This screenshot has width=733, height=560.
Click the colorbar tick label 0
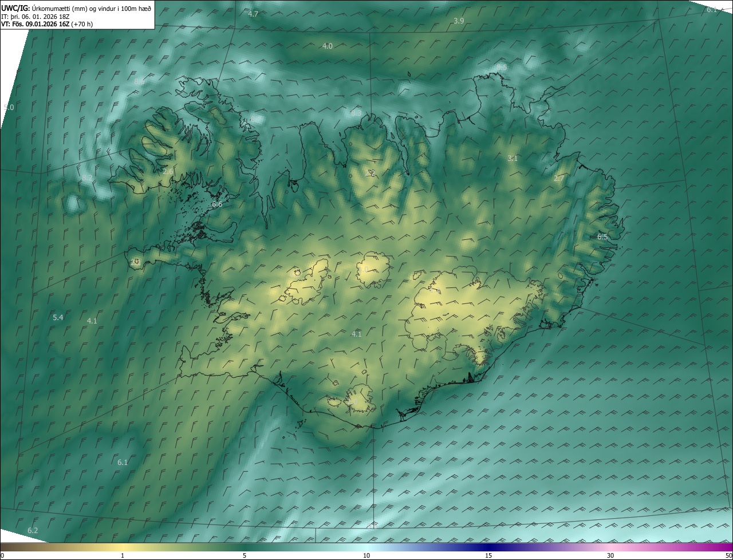coord(2,555)
